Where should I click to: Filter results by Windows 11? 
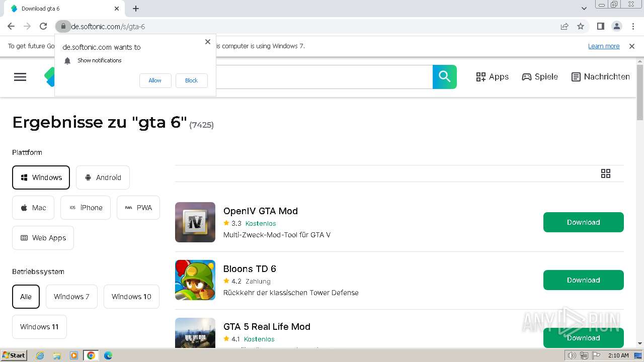(x=39, y=327)
